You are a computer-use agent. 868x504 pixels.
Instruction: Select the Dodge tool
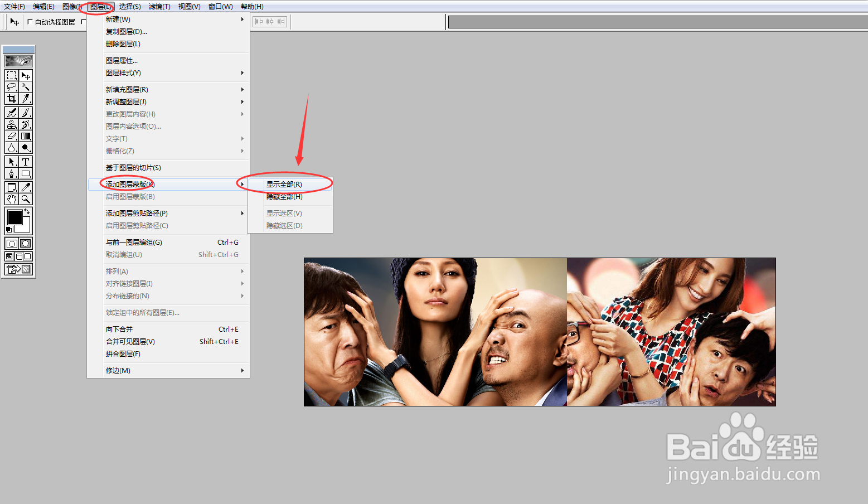click(x=26, y=148)
